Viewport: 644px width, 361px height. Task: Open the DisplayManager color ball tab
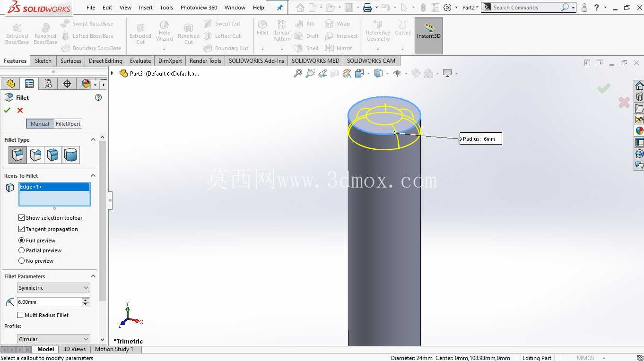(x=86, y=84)
